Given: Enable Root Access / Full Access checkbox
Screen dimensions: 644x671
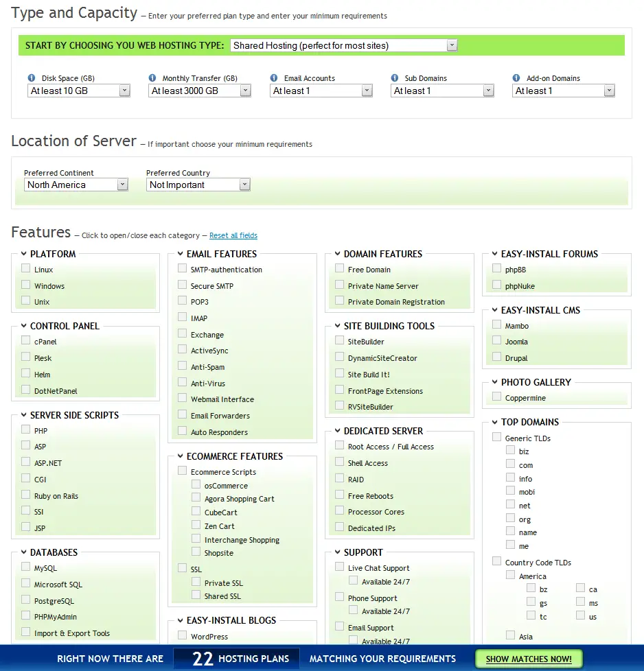Looking at the screenshot, I should click(x=339, y=445).
